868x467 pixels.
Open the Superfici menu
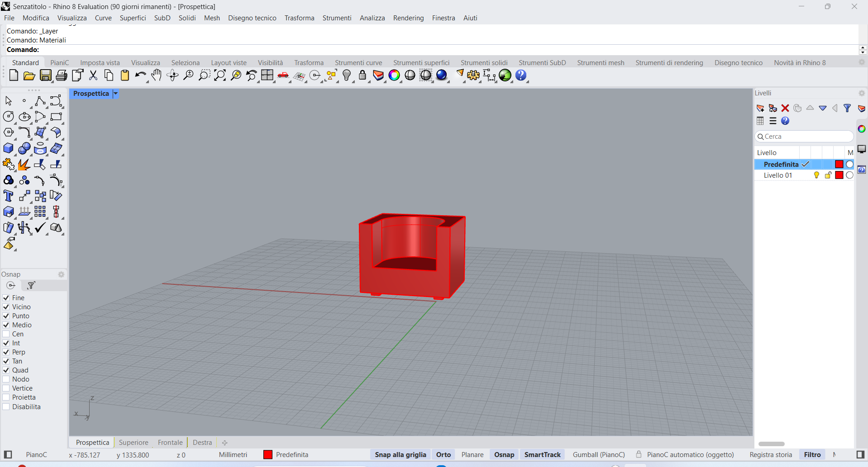(133, 18)
